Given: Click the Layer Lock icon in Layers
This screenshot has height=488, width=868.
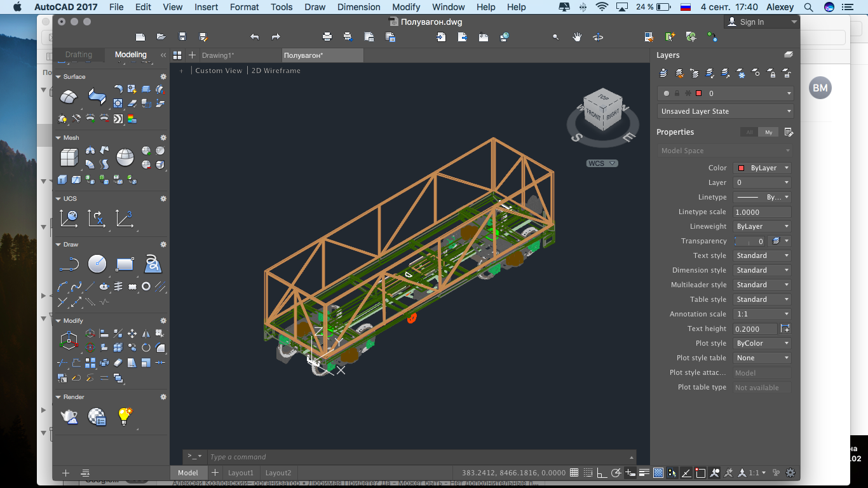Looking at the screenshot, I should pos(772,74).
